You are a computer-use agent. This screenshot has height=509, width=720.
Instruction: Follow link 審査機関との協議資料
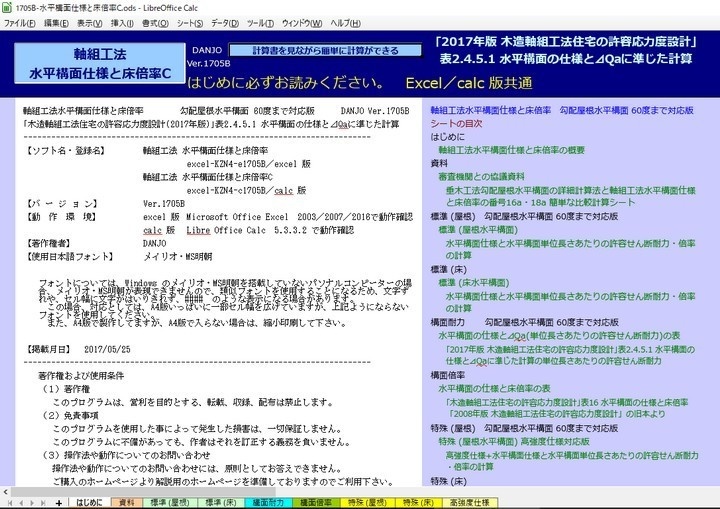point(481,176)
